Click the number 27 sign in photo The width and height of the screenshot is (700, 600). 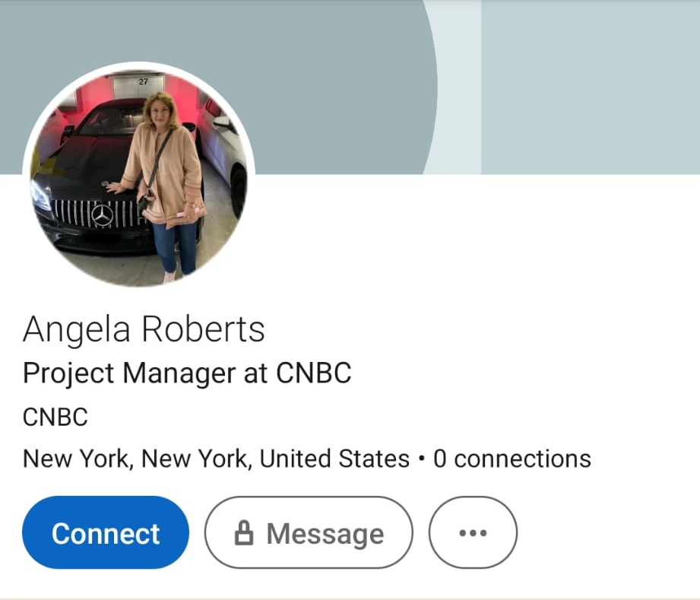tap(144, 81)
